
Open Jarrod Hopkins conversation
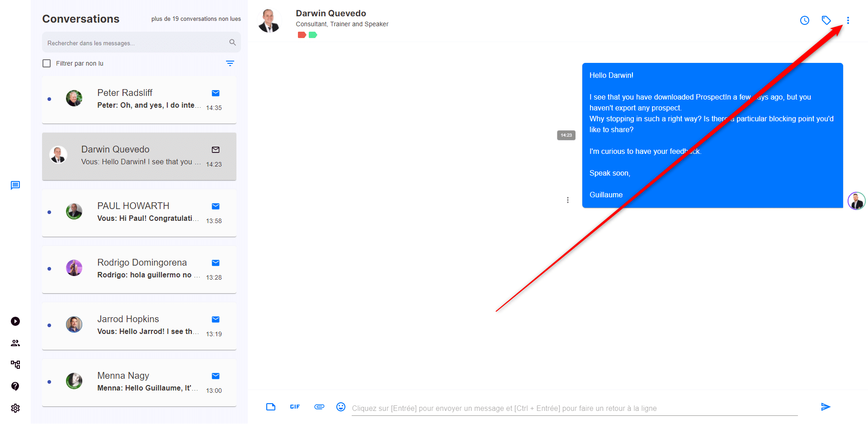pos(139,326)
